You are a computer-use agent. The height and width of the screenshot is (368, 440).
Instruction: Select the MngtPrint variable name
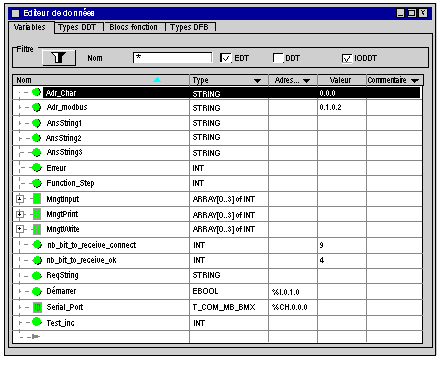62,214
